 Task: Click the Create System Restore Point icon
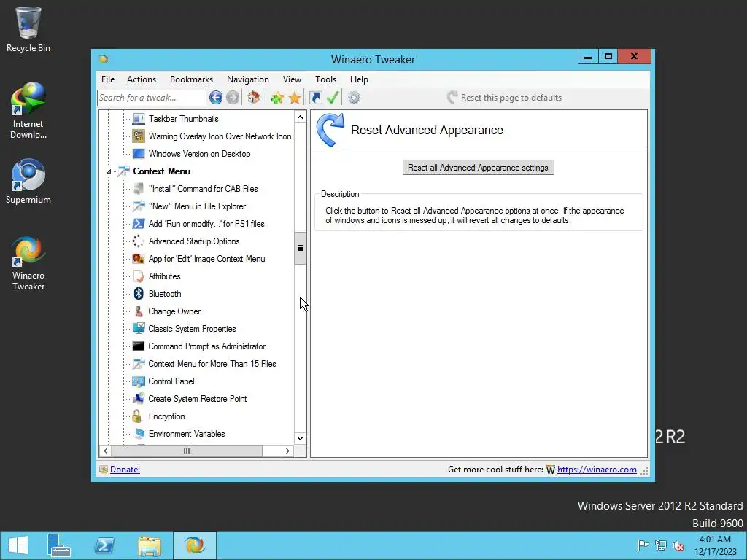pyautogui.click(x=139, y=399)
